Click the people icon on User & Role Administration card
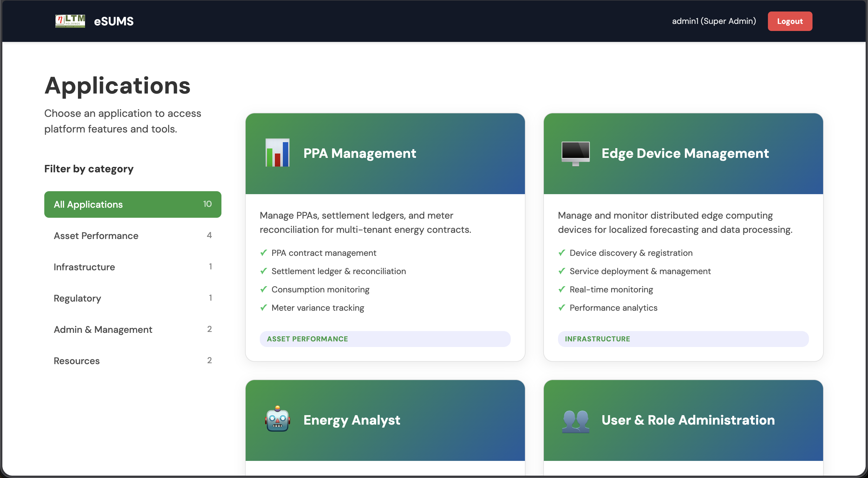 pos(575,420)
